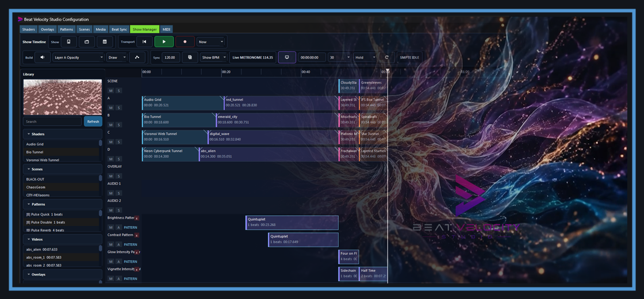Screen dimensions: 644x299
Task: Solo the AUDIO 1 track
Action: click(x=118, y=193)
